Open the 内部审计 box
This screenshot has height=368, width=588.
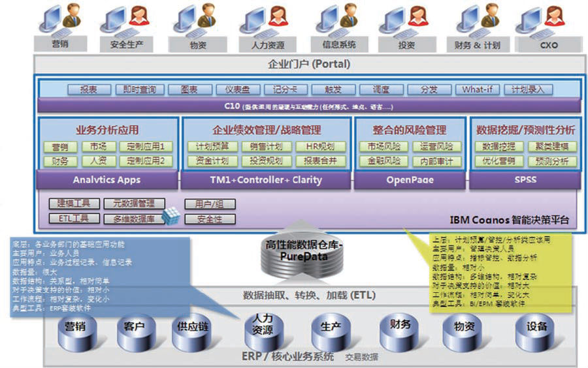click(x=437, y=161)
